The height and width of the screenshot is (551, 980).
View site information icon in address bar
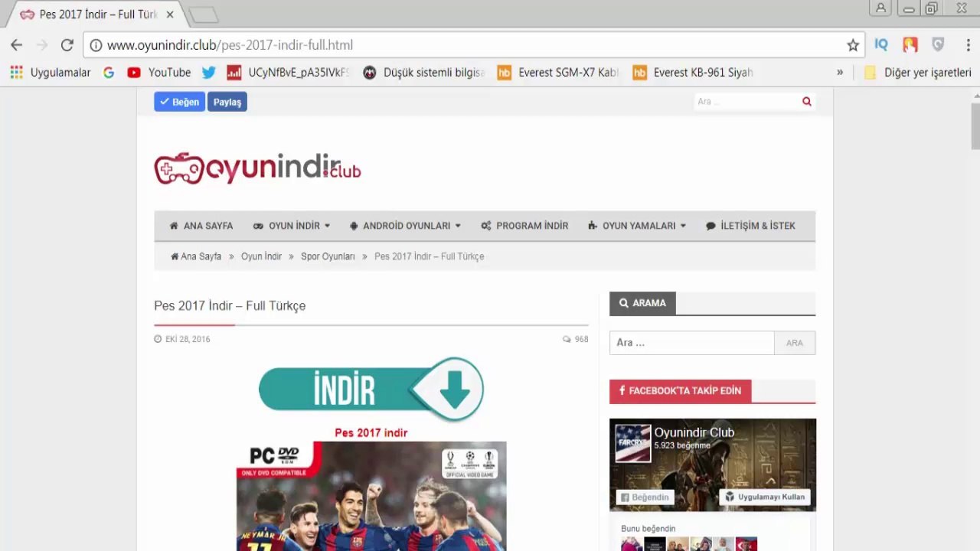pyautogui.click(x=96, y=45)
